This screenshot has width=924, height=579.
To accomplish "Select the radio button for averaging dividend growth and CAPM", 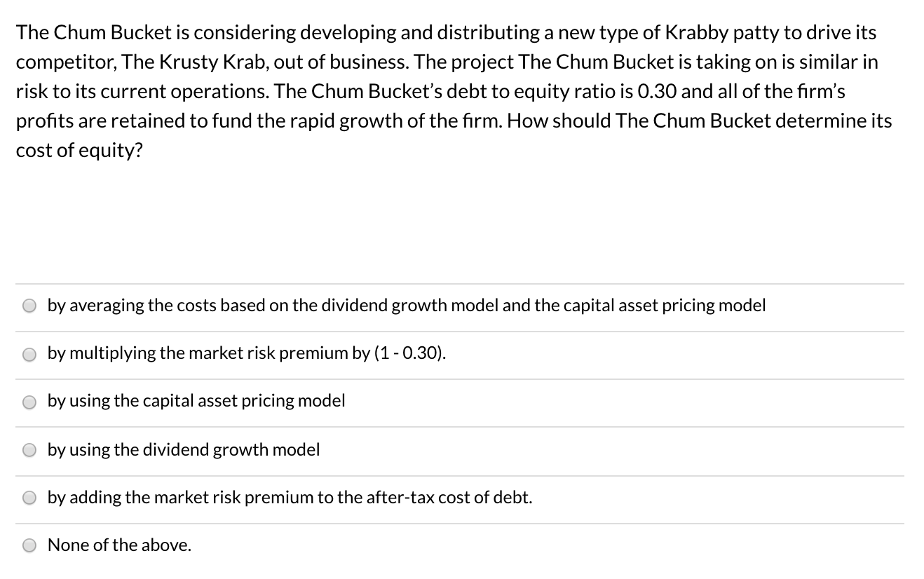I will (x=29, y=305).
